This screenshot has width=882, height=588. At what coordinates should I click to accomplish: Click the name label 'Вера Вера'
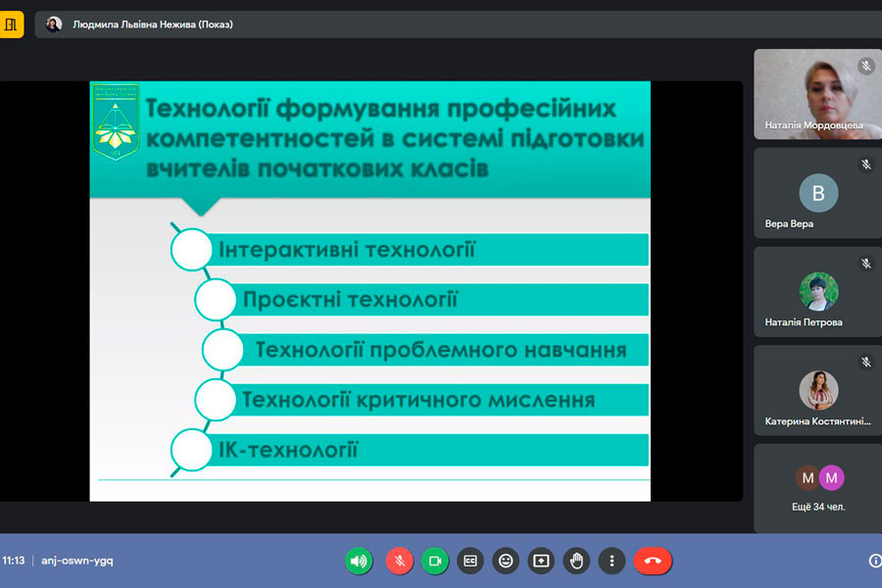tap(789, 223)
